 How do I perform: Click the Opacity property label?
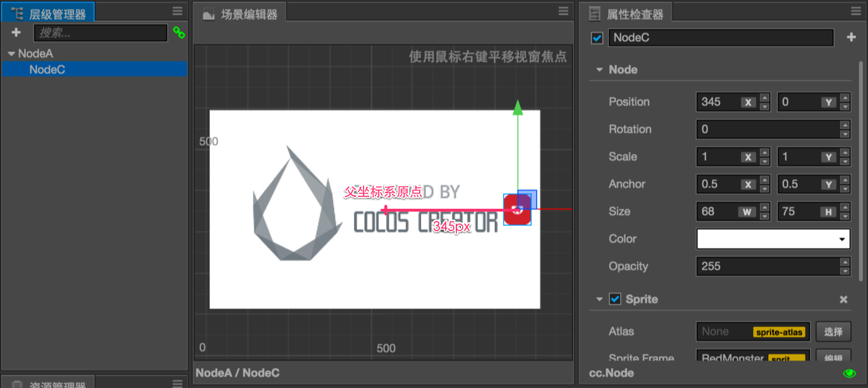coord(628,266)
